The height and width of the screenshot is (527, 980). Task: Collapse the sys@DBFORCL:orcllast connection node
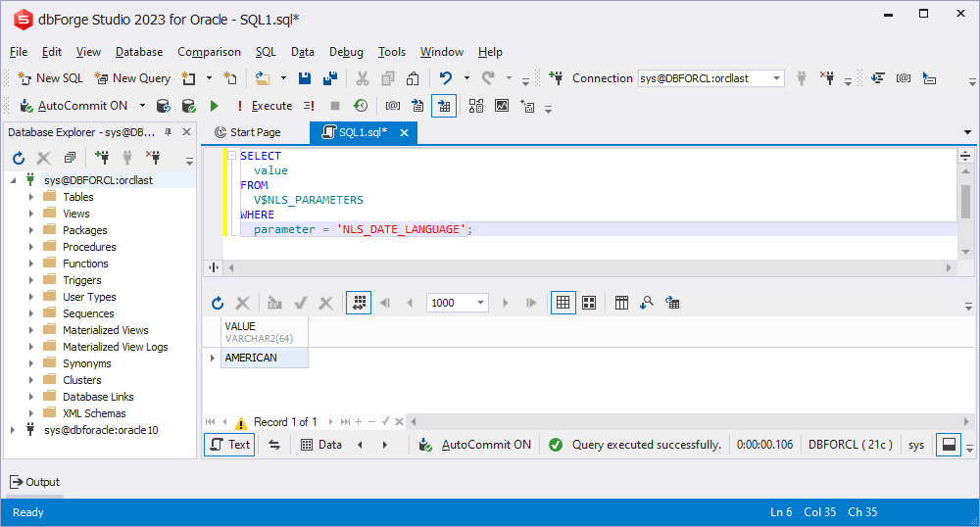pyautogui.click(x=13, y=180)
